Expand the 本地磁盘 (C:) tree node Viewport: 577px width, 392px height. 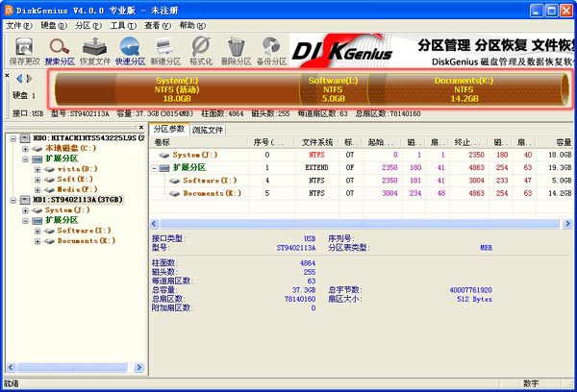pyautogui.click(x=25, y=149)
